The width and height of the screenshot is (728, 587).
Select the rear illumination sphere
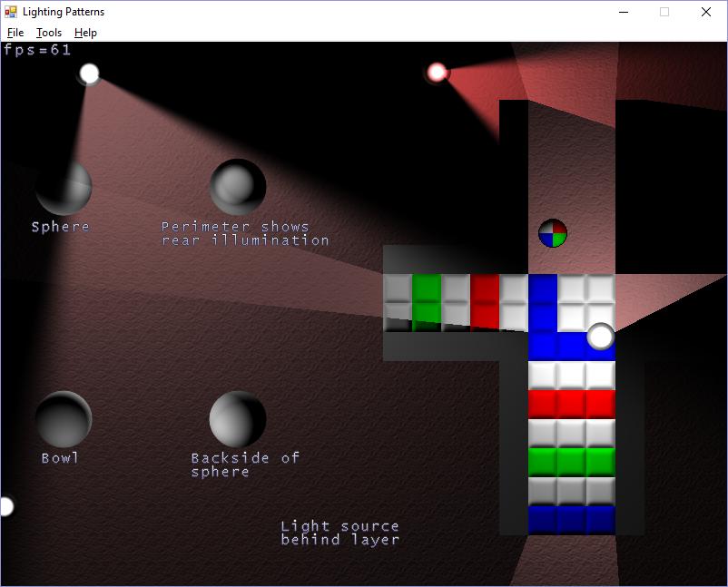tap(238, 187)
